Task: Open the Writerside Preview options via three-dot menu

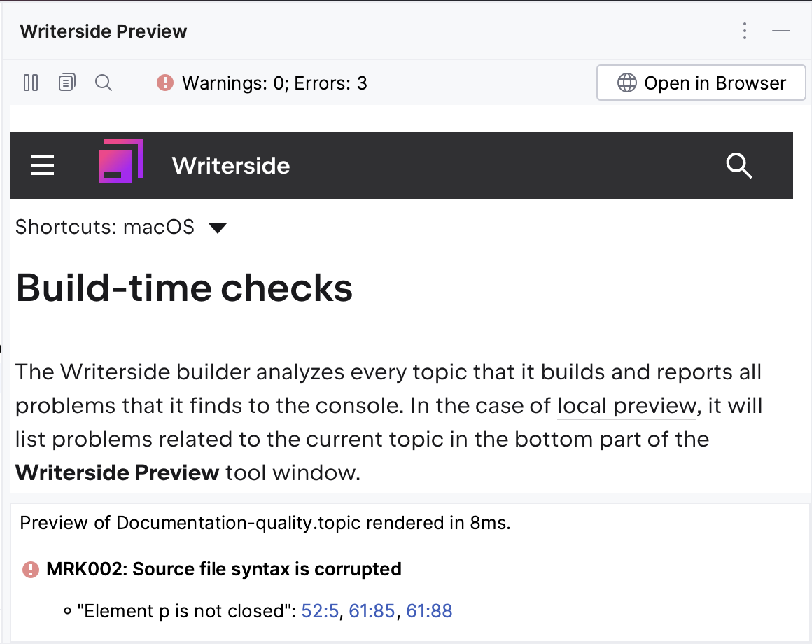Action: coord(744,31)
